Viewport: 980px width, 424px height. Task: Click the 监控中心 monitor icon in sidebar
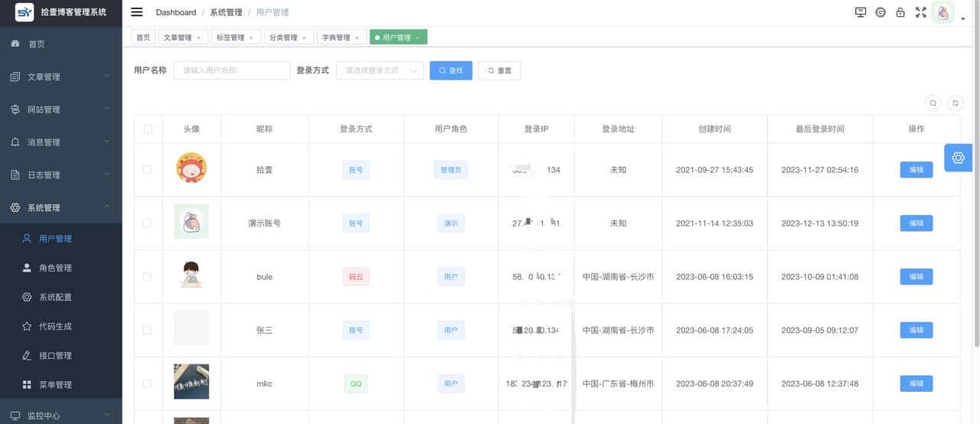pos(15,416)
